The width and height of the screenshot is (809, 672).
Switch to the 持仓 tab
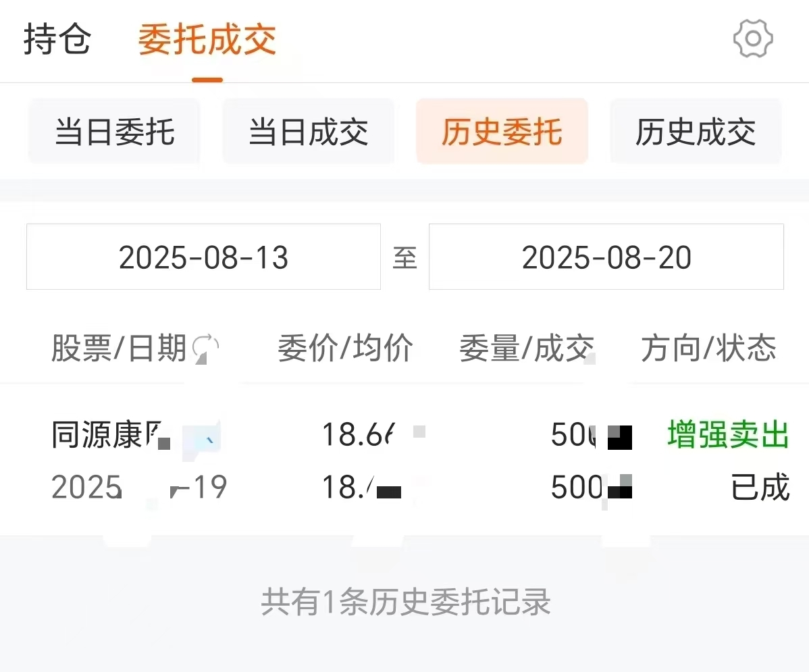click(x=57, y=39)
